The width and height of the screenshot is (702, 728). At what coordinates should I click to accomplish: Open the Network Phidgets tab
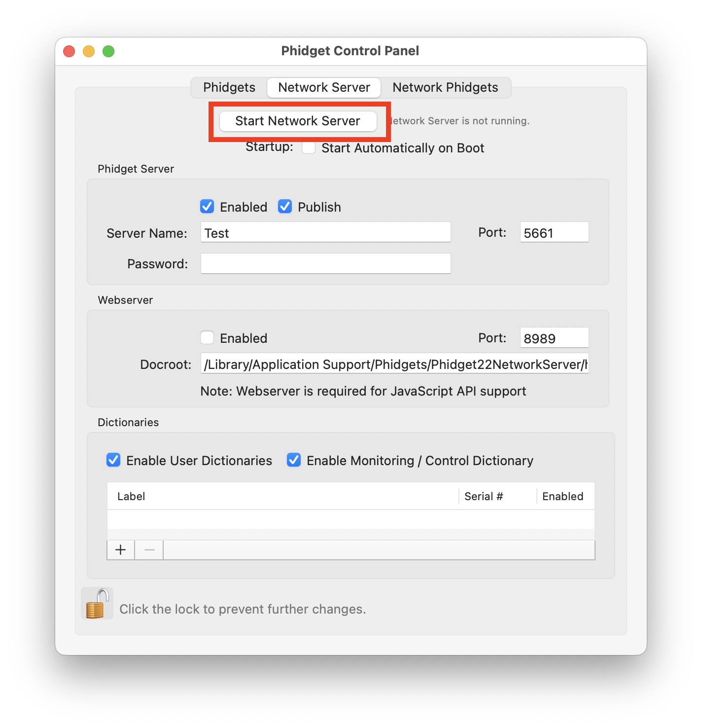[x=445, y=87]
